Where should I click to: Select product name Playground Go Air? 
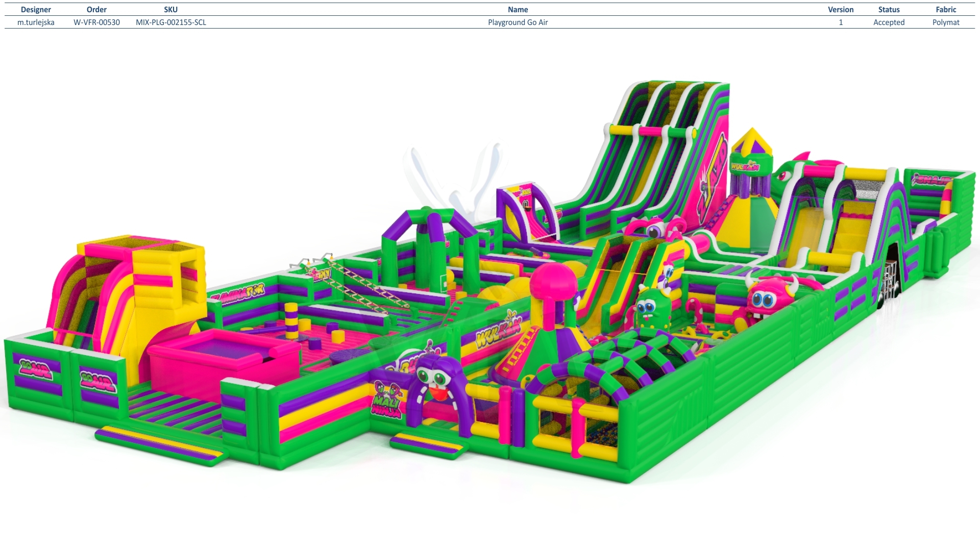pyautogui.click(x=518, y=22)
